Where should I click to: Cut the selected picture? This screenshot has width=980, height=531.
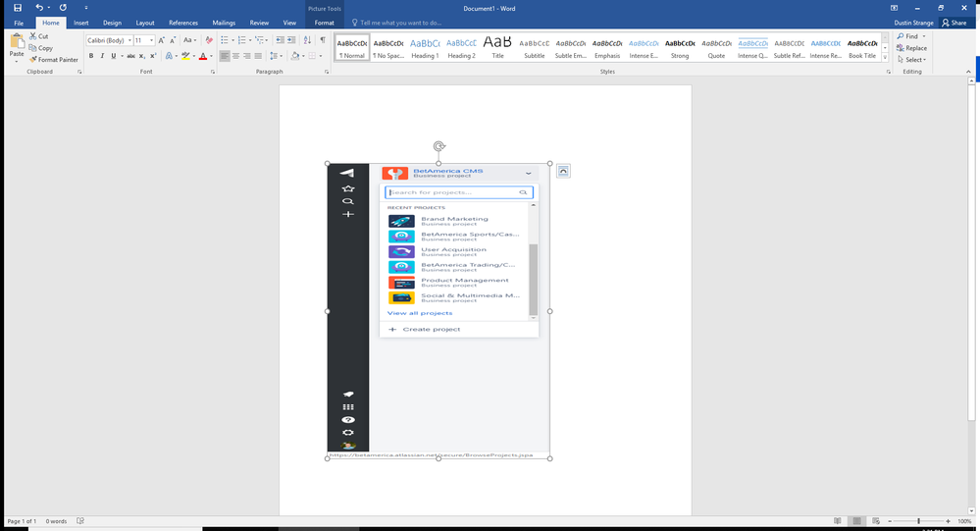(39, 36)
